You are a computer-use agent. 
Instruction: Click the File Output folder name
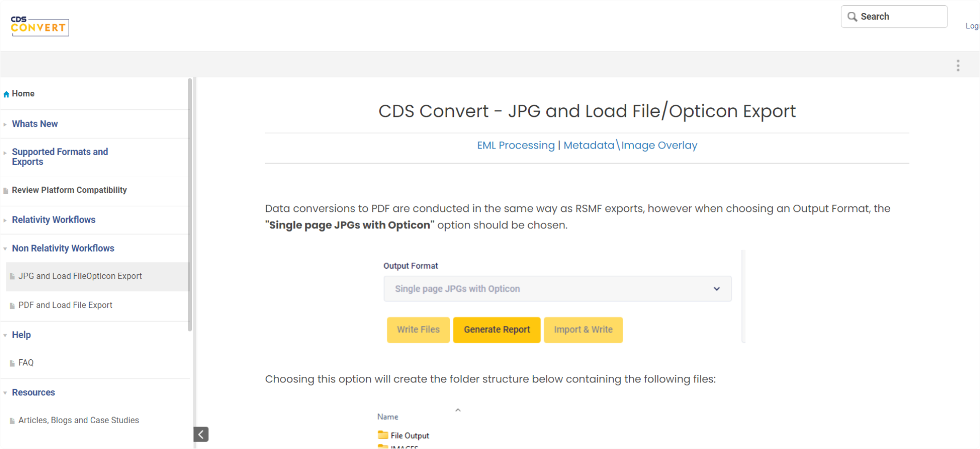[x=410, y=436]
